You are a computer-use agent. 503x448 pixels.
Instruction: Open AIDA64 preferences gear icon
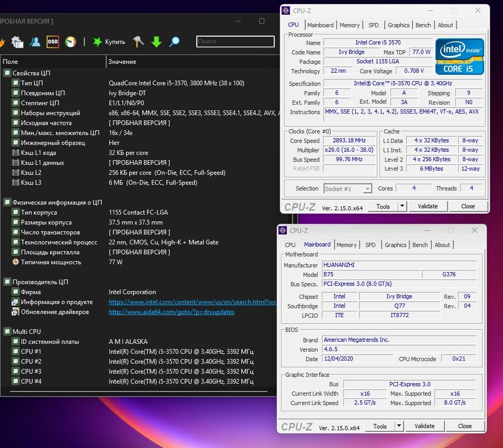[17, 42]
